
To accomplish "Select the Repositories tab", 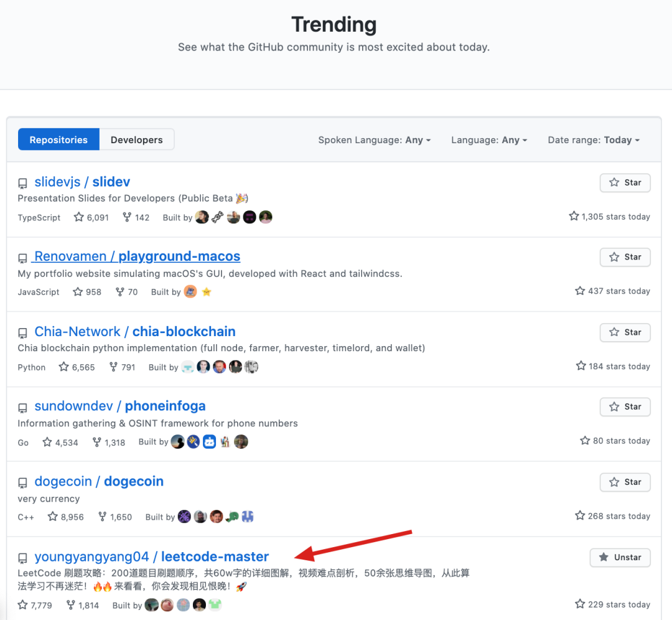I will [x=58, y=140].
